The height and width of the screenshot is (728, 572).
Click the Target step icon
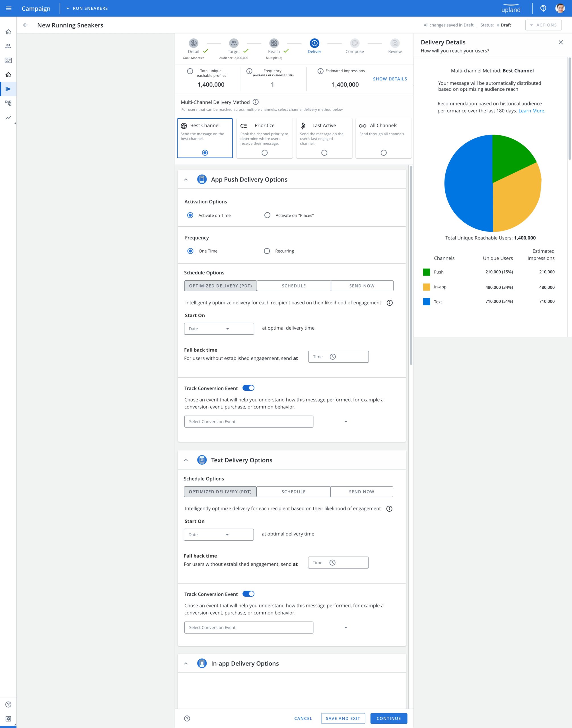click(x=234, y=43)
